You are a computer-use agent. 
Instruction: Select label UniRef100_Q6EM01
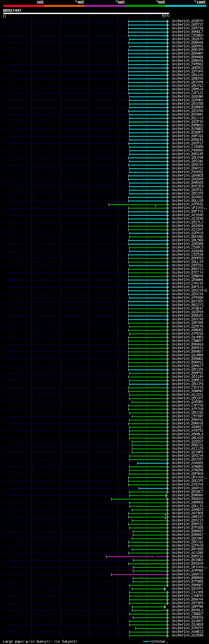pos(187,46)
